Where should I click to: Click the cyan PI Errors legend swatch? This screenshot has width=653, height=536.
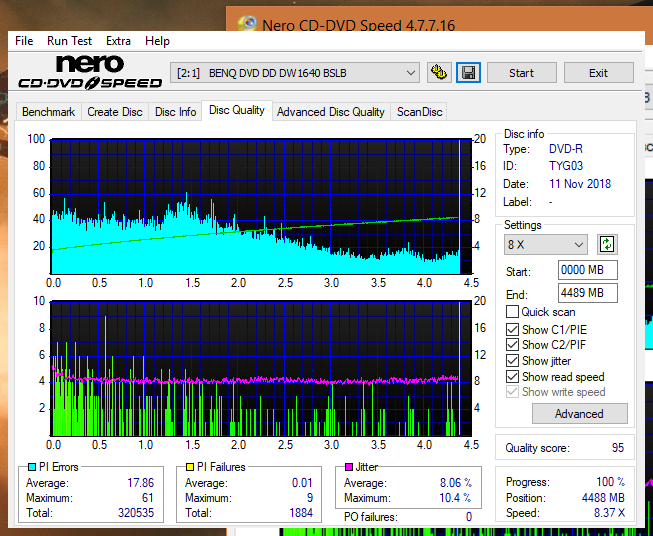(32, 467)
